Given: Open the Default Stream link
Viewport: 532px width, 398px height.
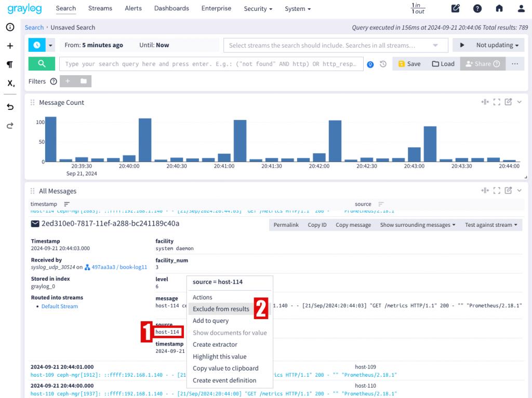Looking at the screenshot, I should pos(60,306).
